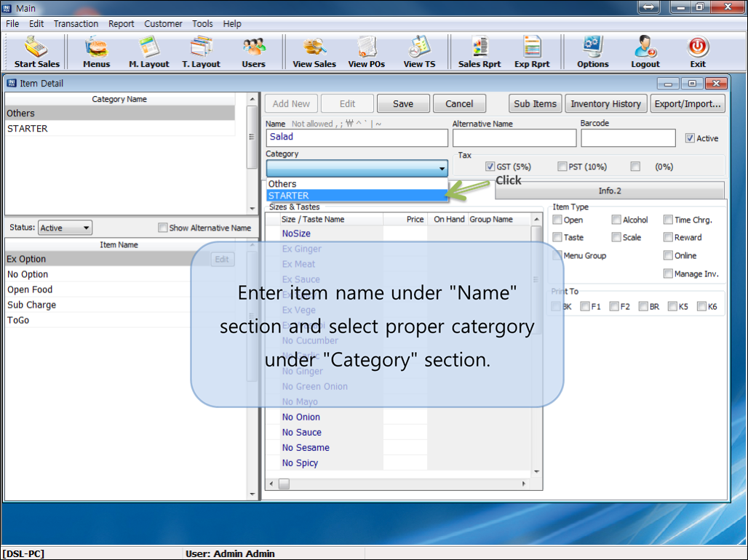Click the Logout toolbar icon
The height and width of the screenshot is (560, 748).
(x=645, y=52)
